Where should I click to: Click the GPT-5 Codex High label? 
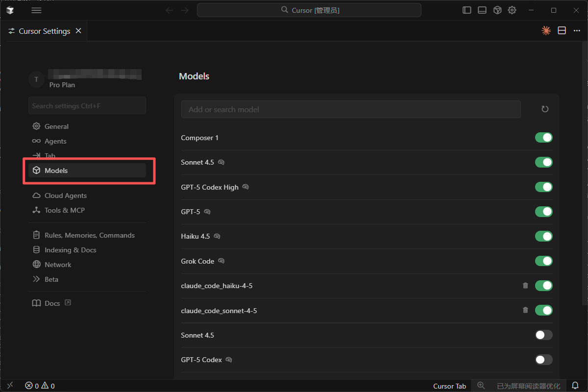[210, 187]
